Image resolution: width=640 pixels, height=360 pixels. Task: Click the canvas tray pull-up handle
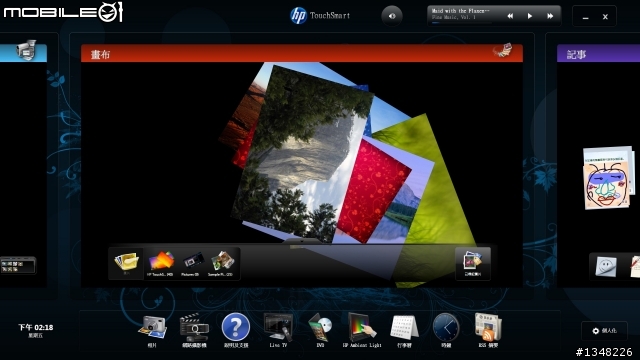[302, 242]
